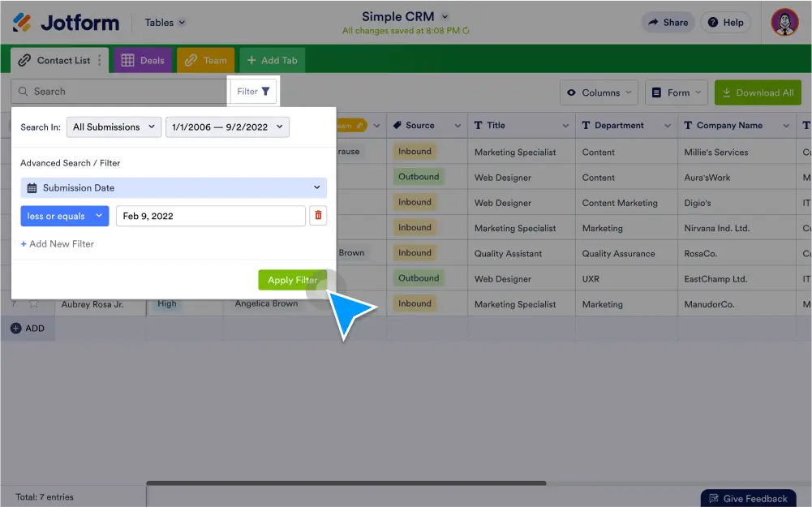Open the user profile avatar

click(x=784, y=23)
